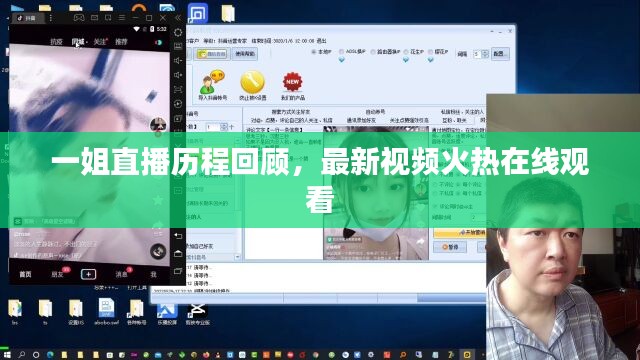
Task: Click the taskbar search magnifier
Action: coord(22,355)
